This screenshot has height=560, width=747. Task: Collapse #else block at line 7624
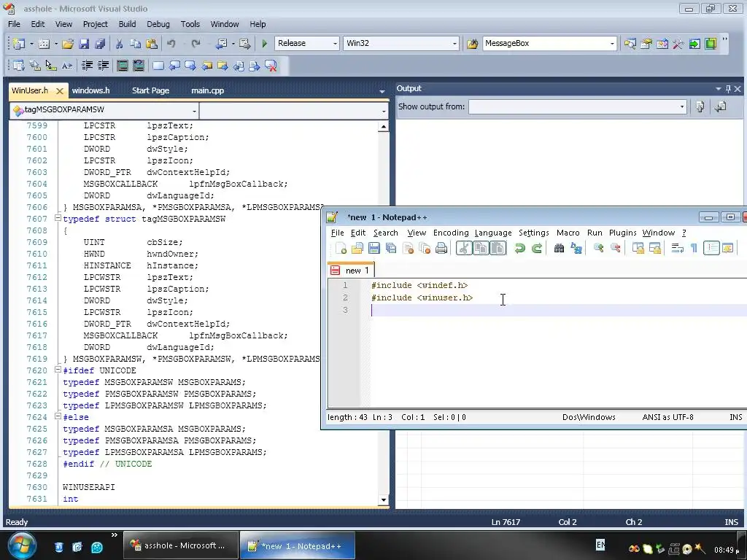tap(58, 416)
